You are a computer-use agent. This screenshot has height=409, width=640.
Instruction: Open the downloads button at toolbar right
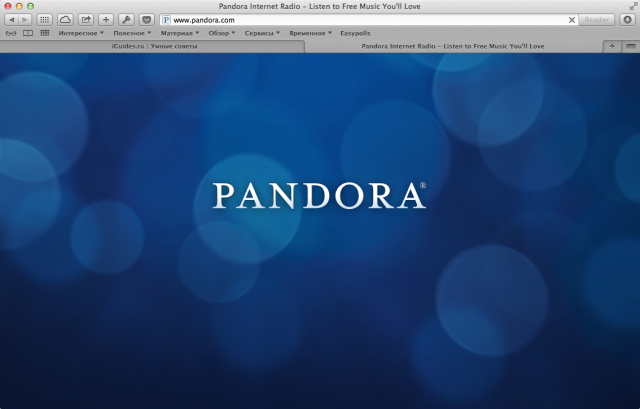(628, 20)
